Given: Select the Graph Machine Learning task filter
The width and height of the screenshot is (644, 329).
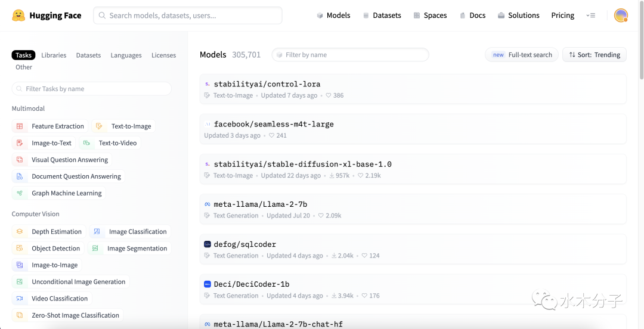Looking at the screenshot, I should click(58, 193).
